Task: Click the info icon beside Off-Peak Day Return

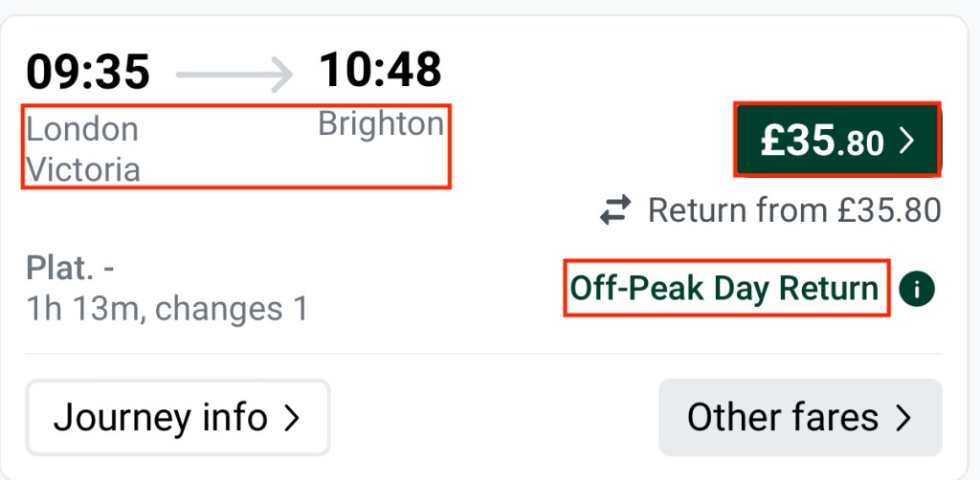Action: (x=917, y=289)
